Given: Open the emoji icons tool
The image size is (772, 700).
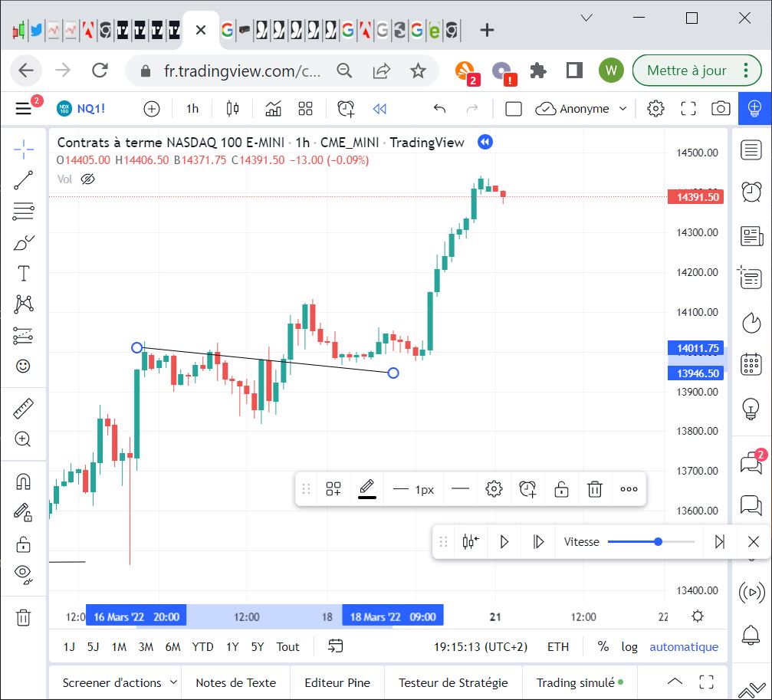Looking at the screenshot, I should (x=23, y=366).
